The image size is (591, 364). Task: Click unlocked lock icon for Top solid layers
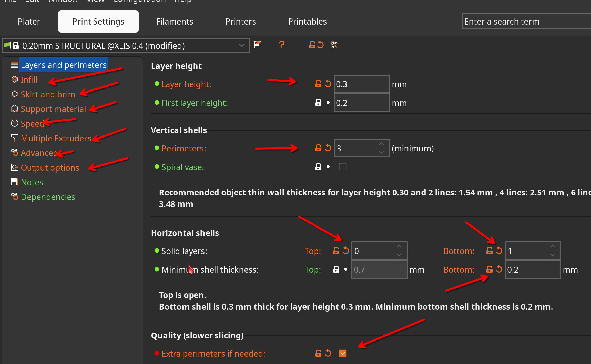coord(336,251)
